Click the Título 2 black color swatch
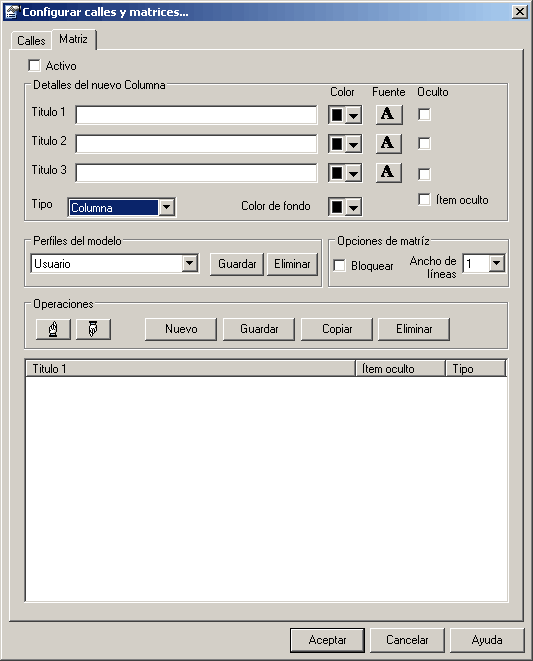The width and height of the screenshot is (533, 661). 337,144
